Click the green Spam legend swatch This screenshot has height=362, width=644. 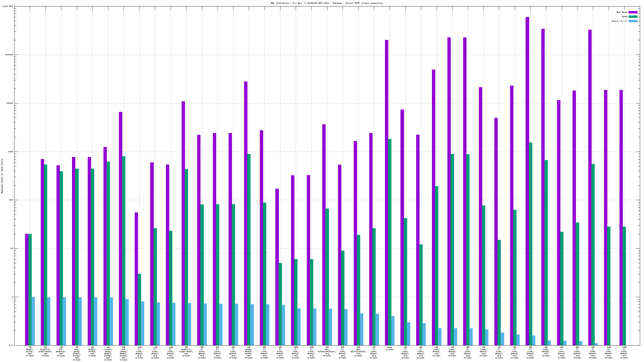pyautogui.click(x=633, y=17)
